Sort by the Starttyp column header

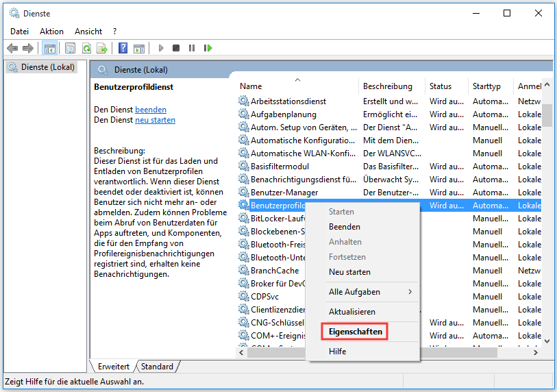[x=491, y=86]
